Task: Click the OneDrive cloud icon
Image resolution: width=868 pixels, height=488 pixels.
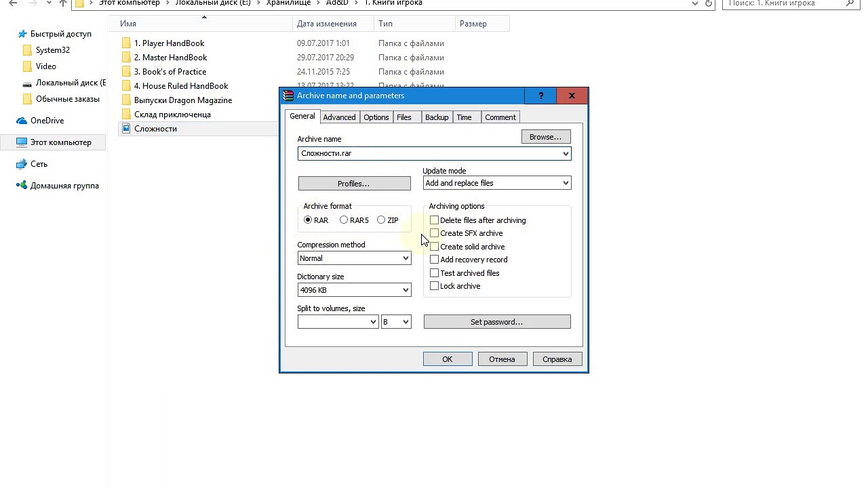Action: 22,121
